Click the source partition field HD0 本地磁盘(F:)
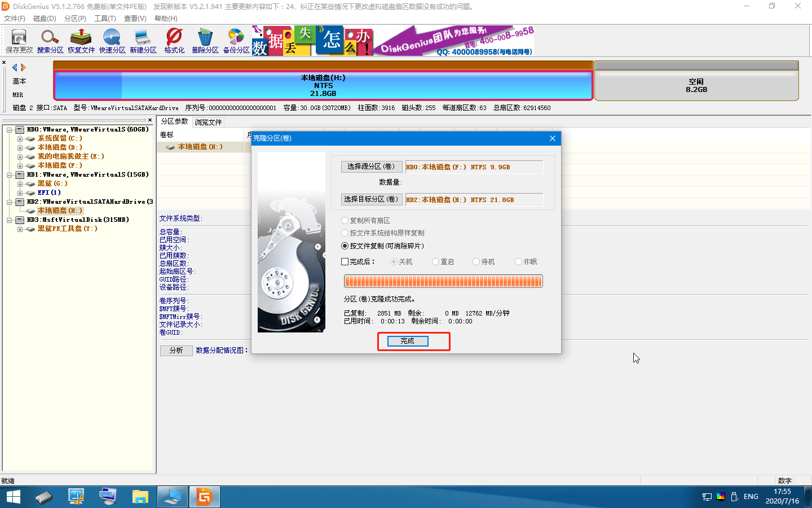This screenshot has width=812, height=508. click(474, 167)
